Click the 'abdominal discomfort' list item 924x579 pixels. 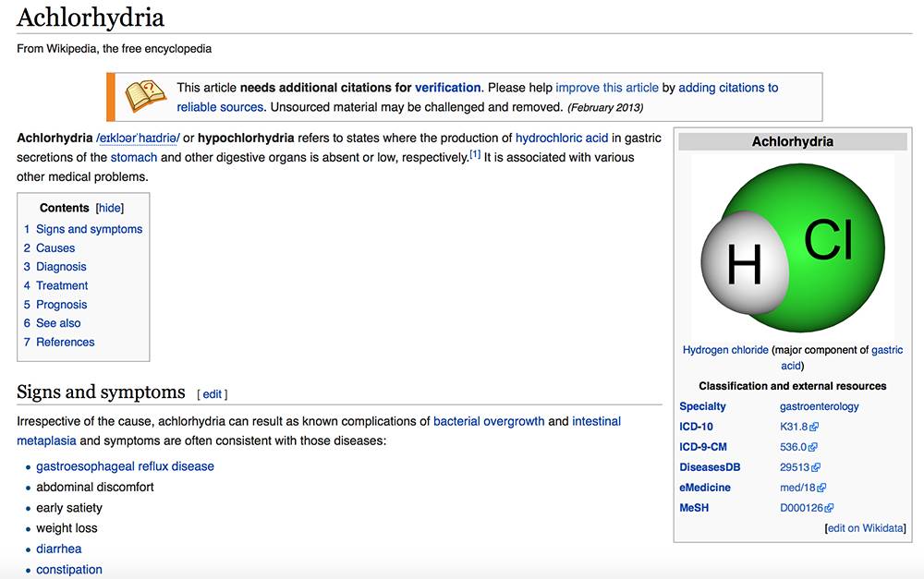click(95, 487)
